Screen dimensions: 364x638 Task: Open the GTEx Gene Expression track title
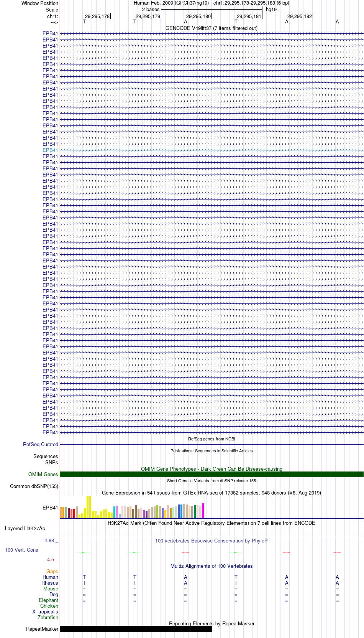pos(212,493)
